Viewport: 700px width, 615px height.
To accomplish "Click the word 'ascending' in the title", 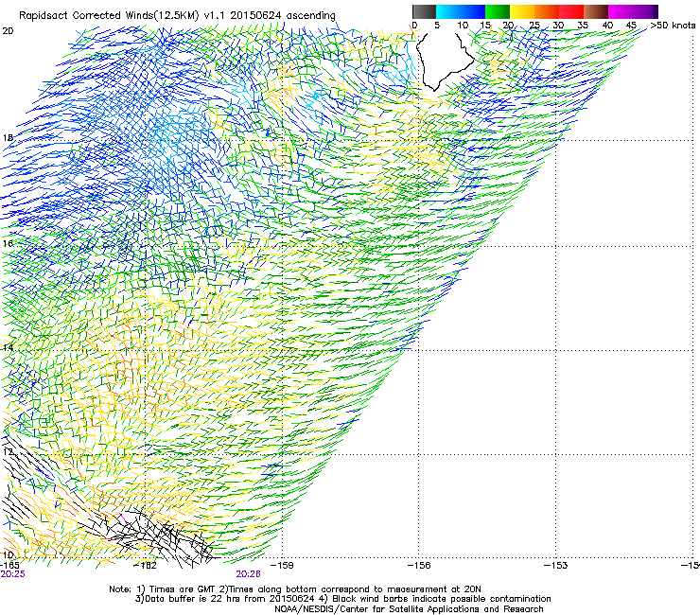I will click(310, 16).
